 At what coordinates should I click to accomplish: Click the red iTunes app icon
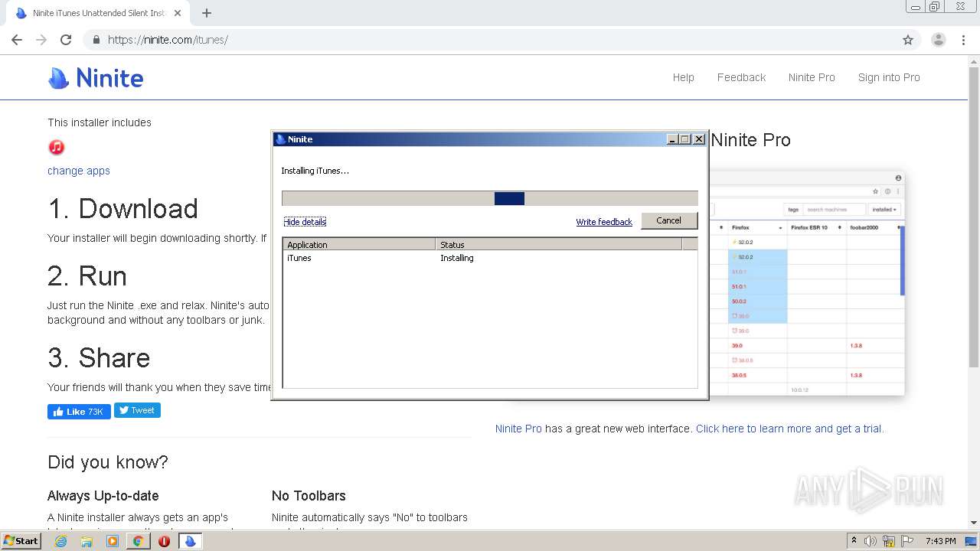(x=56, y=147)
